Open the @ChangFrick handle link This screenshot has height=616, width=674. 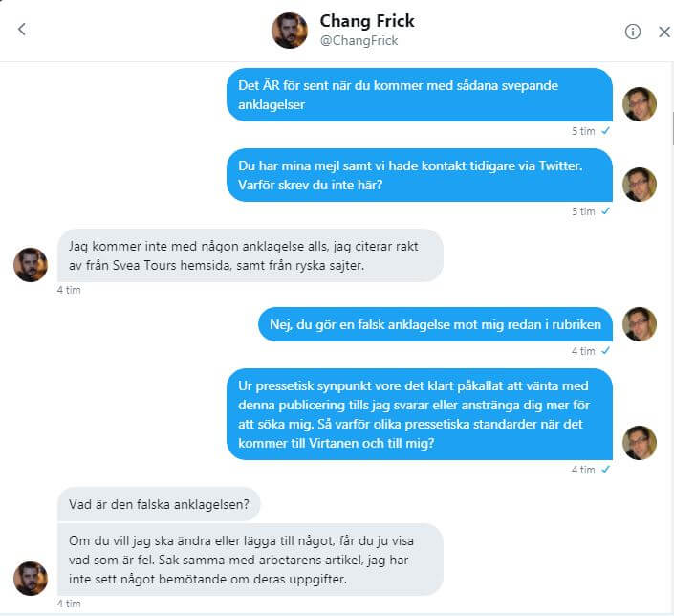tap(359, 41)
